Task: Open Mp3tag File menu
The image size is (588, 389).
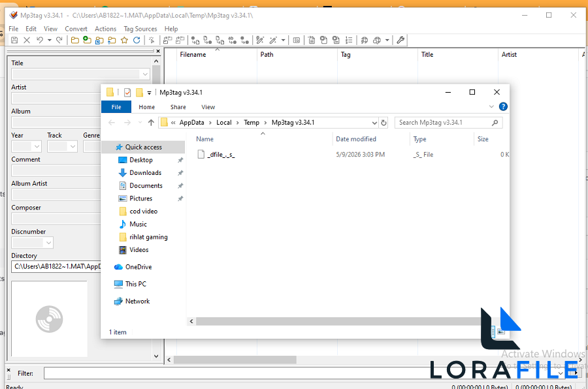Action: [x=14, y=29]
